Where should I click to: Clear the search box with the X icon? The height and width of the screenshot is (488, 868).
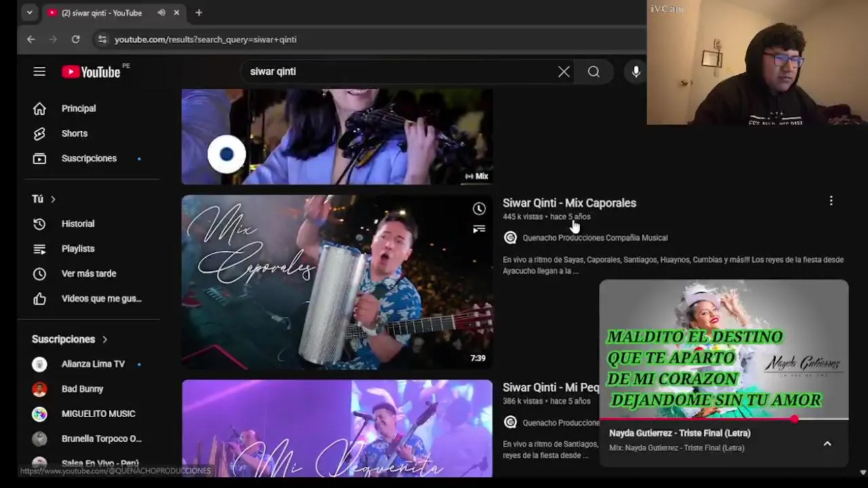point(564,71)
